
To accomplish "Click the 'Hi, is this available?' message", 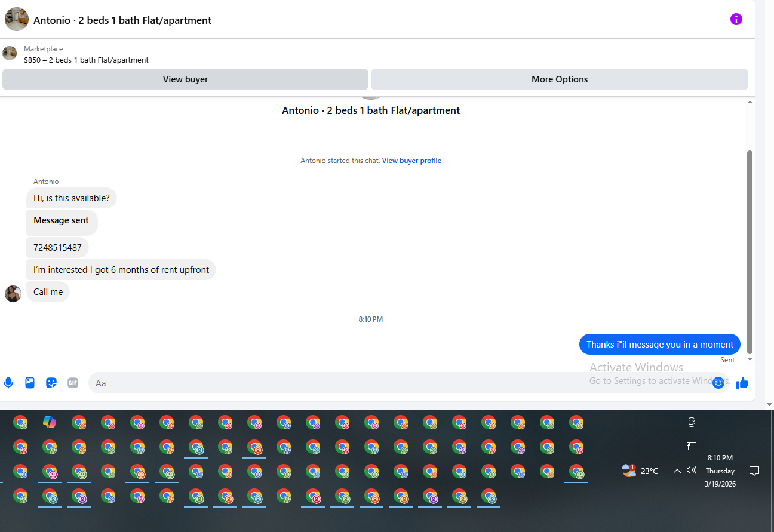I will [x=72, y=198].
